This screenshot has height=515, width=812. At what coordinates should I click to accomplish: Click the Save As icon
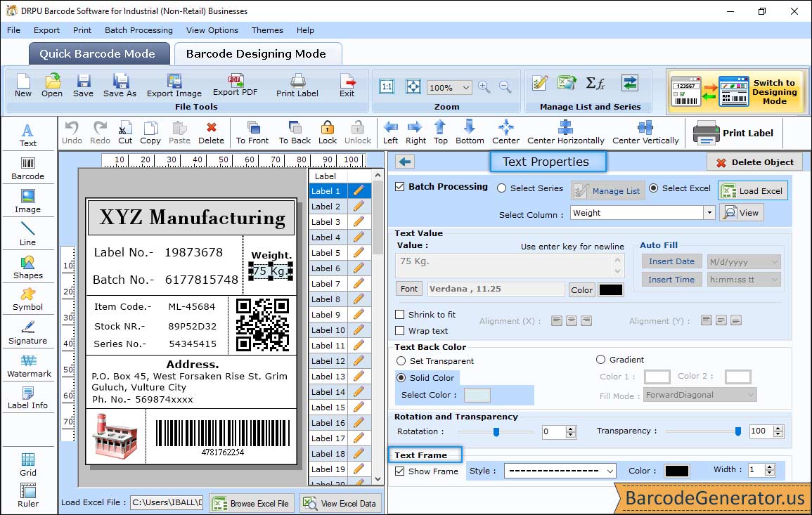tap(120, 86)
